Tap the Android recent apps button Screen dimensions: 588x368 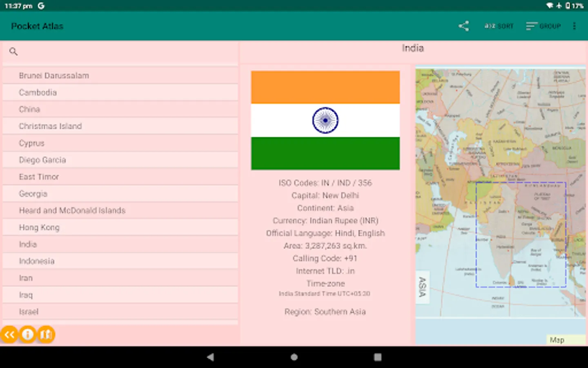[x=378, y=357]
